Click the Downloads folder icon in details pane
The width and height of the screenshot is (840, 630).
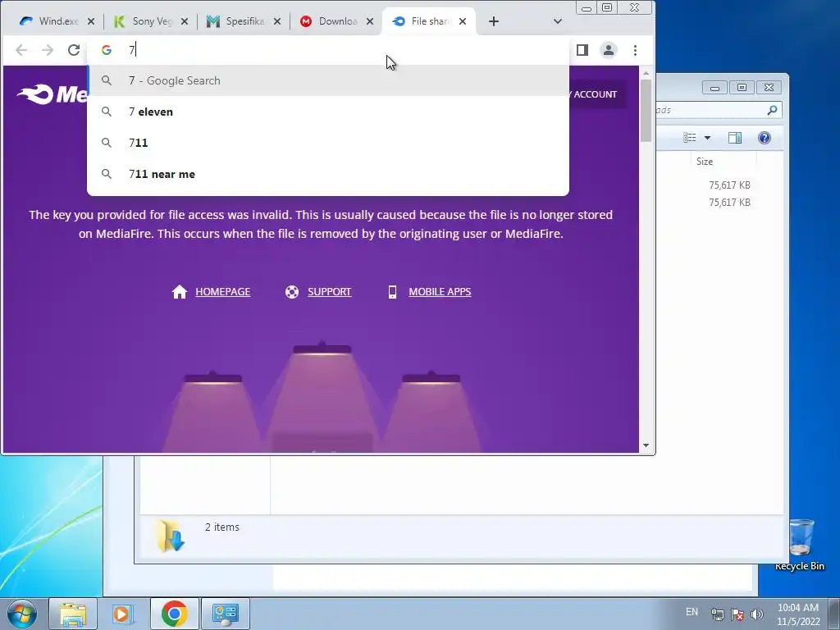171,535
